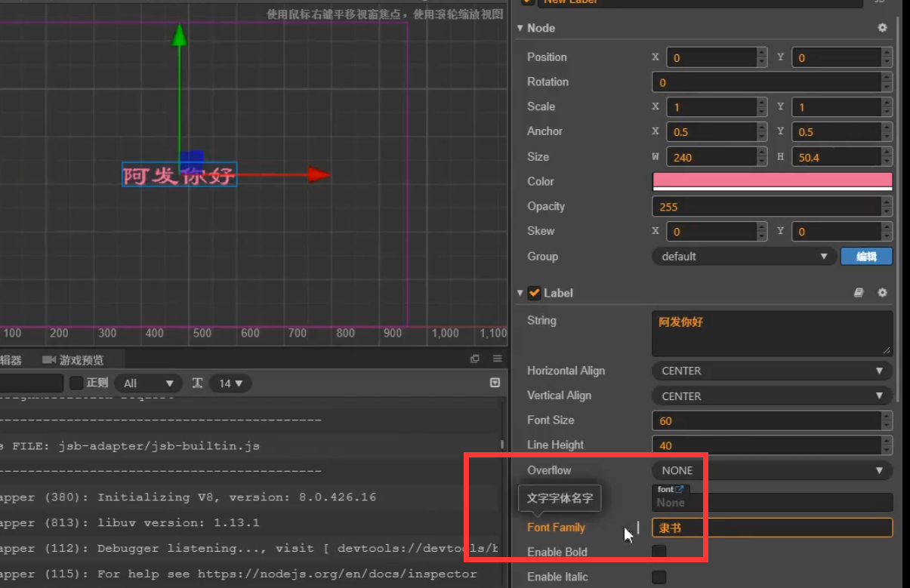Decrease Rotation with its down arrow
The height and width of the screenshot is (588, 910).
click(887, 87)
